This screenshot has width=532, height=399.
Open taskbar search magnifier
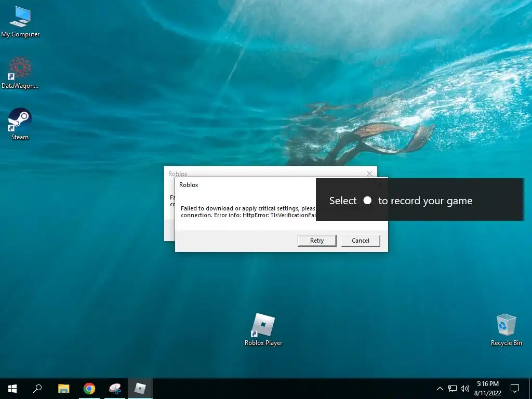pyautogui.click(x=37, y=389)
